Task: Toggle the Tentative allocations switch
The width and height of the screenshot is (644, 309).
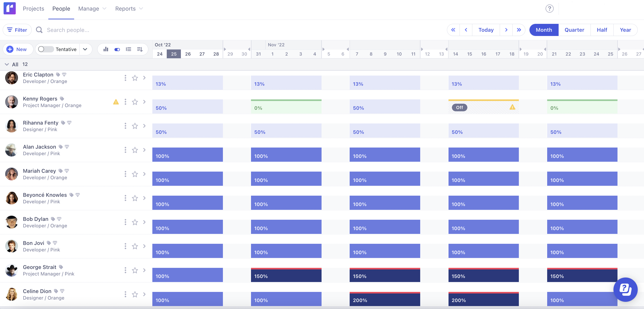Action: [45, 49]
